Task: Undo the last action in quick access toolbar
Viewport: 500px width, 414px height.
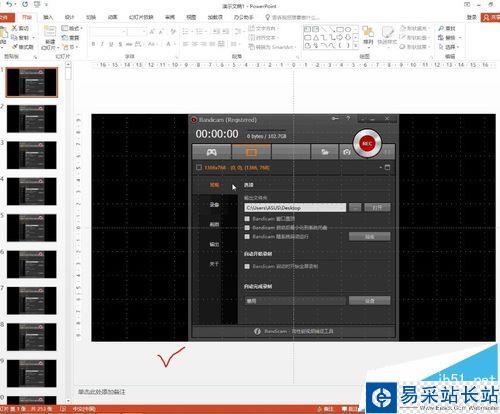Action: 9,4
